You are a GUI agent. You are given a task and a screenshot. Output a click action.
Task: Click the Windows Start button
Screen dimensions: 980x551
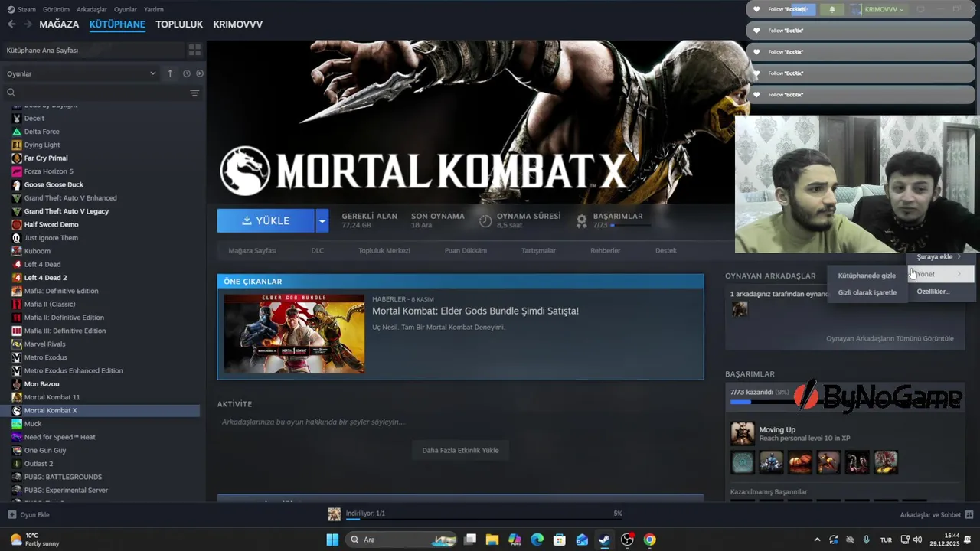(x=332, y=540)
